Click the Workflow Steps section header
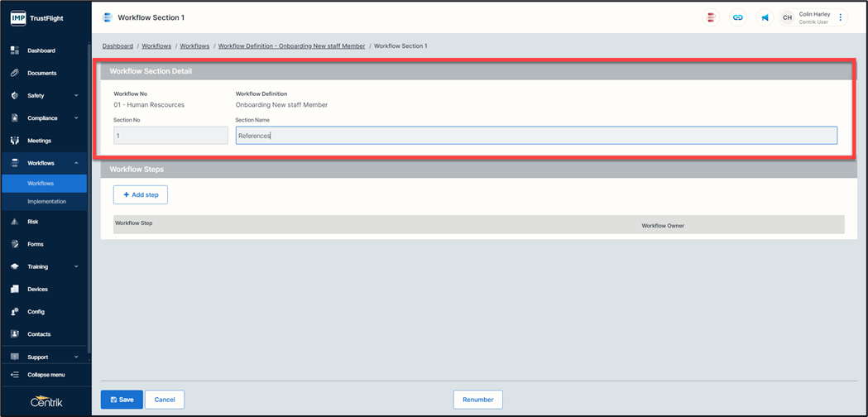The height and width of the screenshot is (417, 868). click(479, 170)
